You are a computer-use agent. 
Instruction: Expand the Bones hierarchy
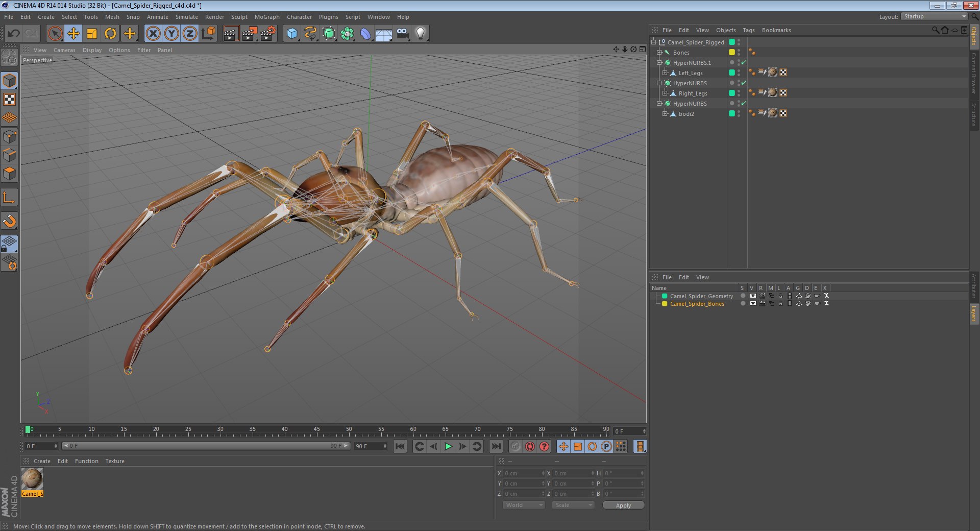point(659,53)
